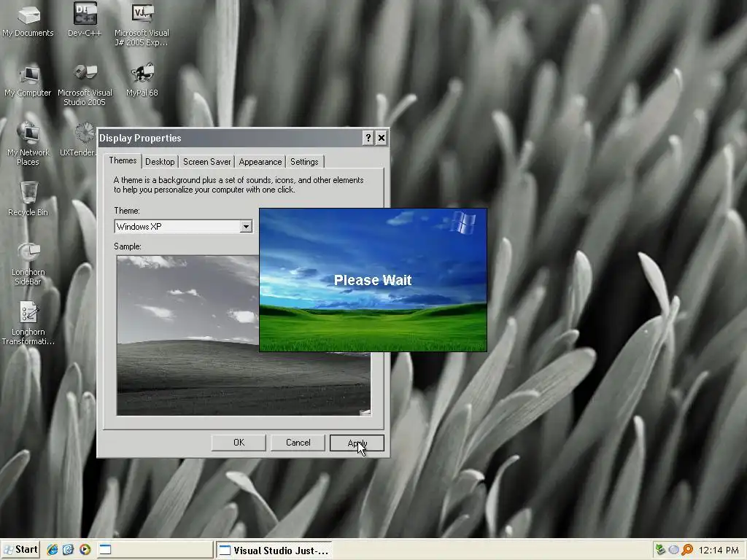Open Windows Media Player from Quick Launch
Screen dimensions: 747x560
click(85, 550)
